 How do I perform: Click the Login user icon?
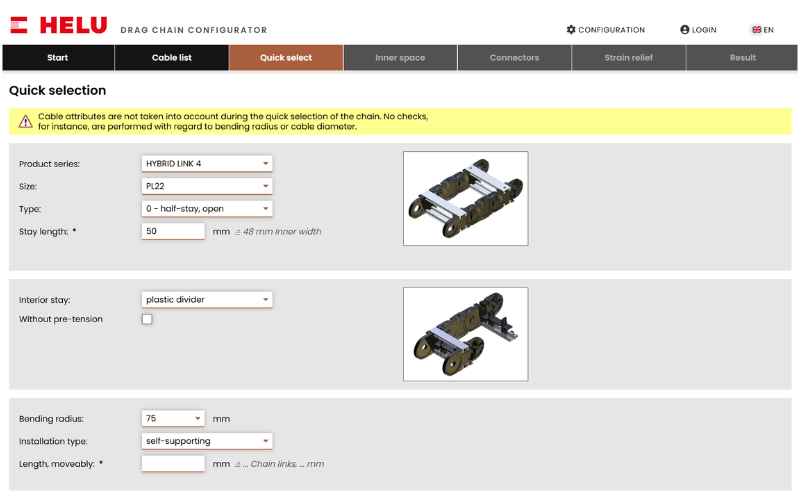tap(685, 30)
